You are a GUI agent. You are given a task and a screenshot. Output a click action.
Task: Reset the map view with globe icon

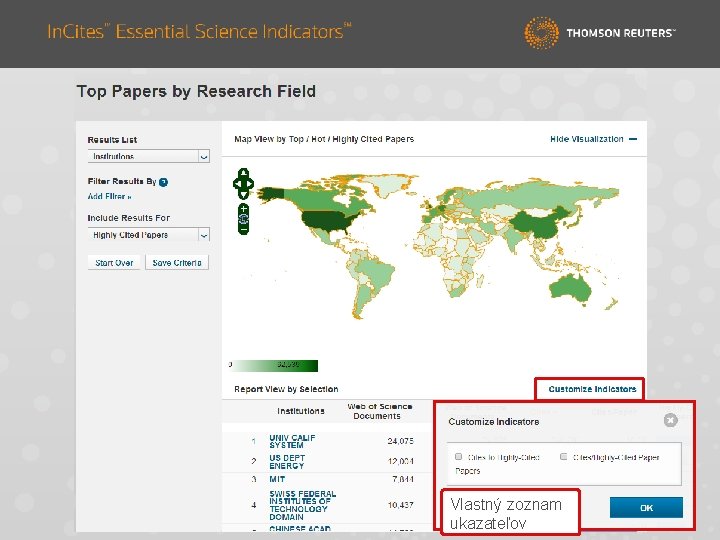[x=243, y=219]
